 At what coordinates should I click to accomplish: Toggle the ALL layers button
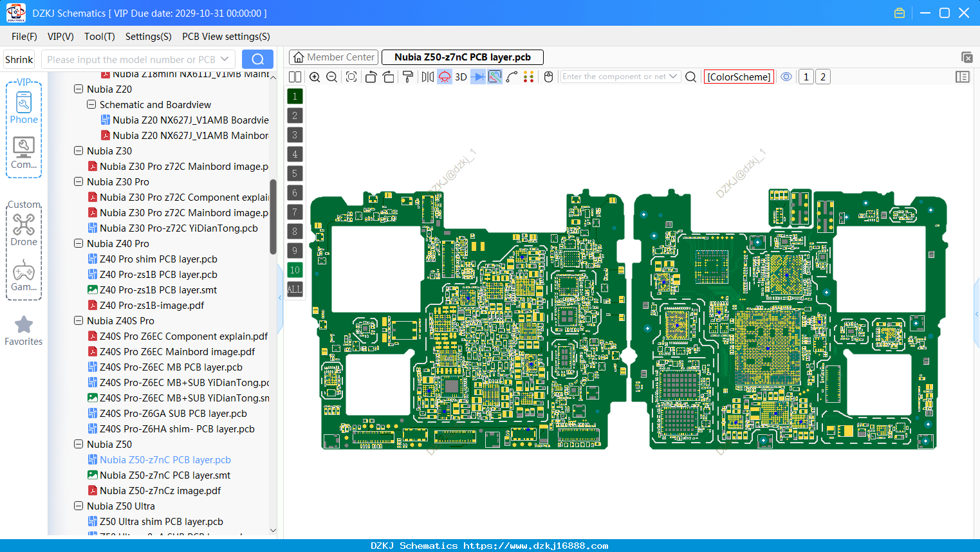point(295,290)
